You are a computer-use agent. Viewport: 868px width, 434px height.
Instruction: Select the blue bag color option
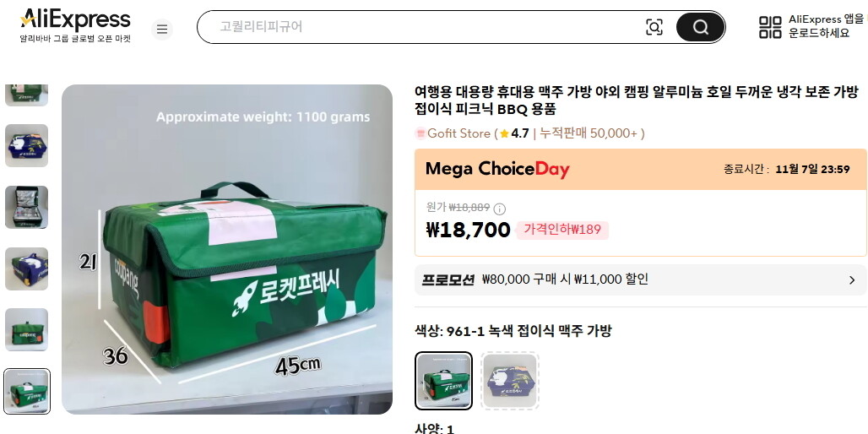(x=510, y=381)
